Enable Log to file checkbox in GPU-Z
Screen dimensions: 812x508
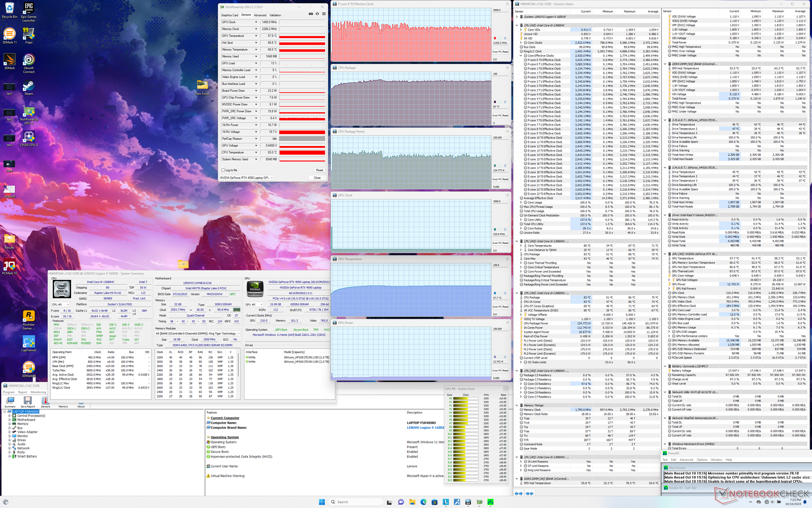tap(223, 170)
